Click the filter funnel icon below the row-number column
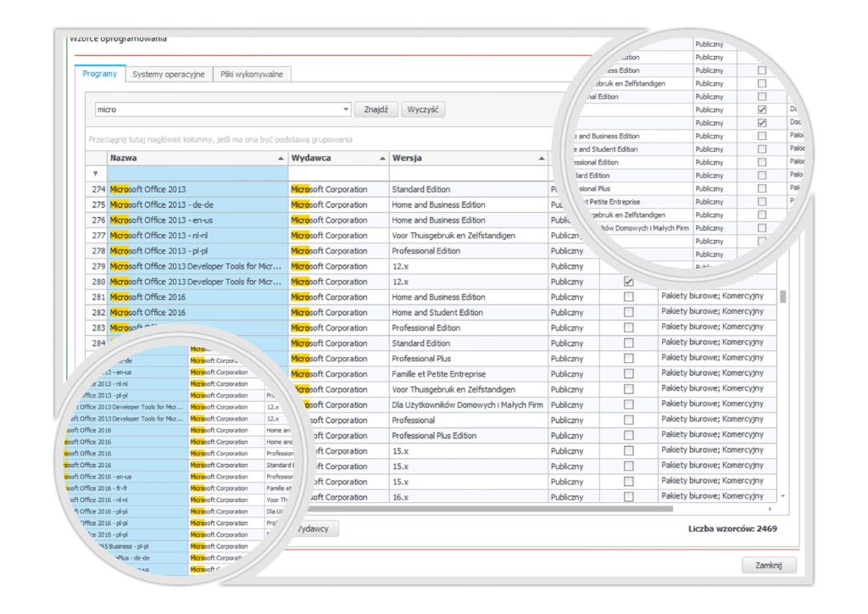Screen dimensions: 868x614 coord(95,174)
